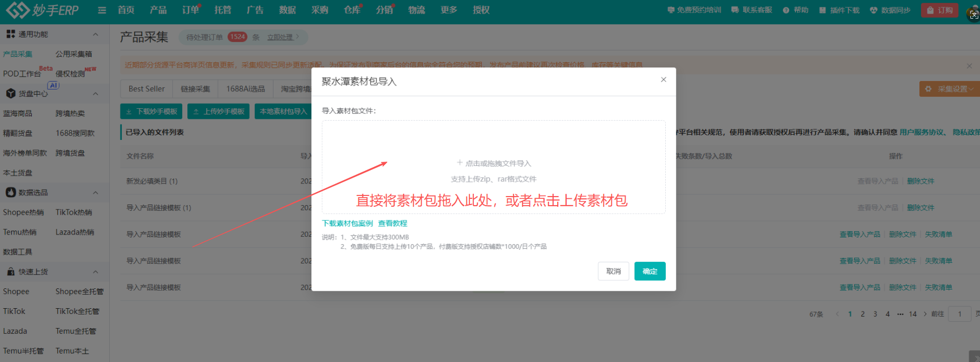Click 联系客服 in the header
The height and width of the screenshot is (362, 980).
tap(752, 10)
